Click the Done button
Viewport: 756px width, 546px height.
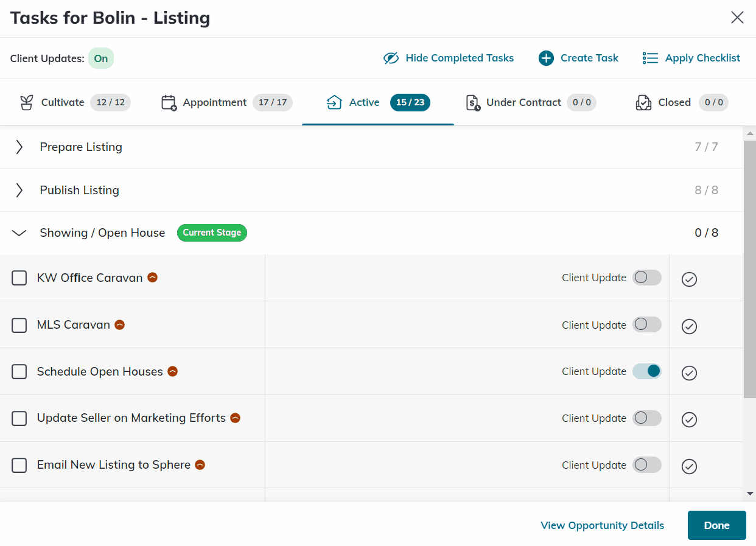(x=717, y=525)
